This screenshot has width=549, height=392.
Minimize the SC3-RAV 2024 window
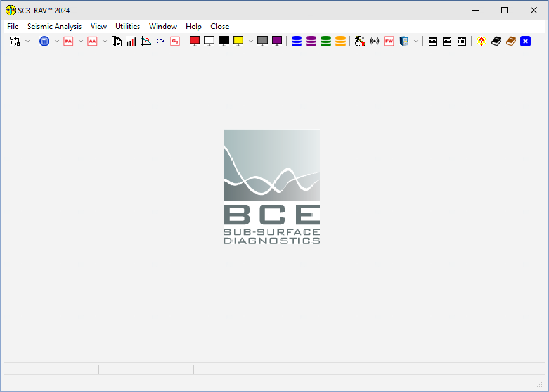tap(475, 11)
